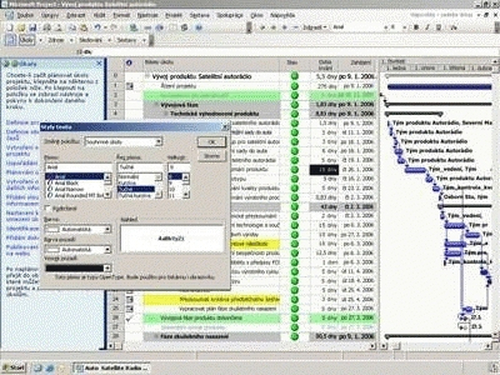The width and height of the screenshot is (500, 375).
Task: Select the Vývoj produktu: Satelitní autorádio task
Action: click(x=202, y=77)
